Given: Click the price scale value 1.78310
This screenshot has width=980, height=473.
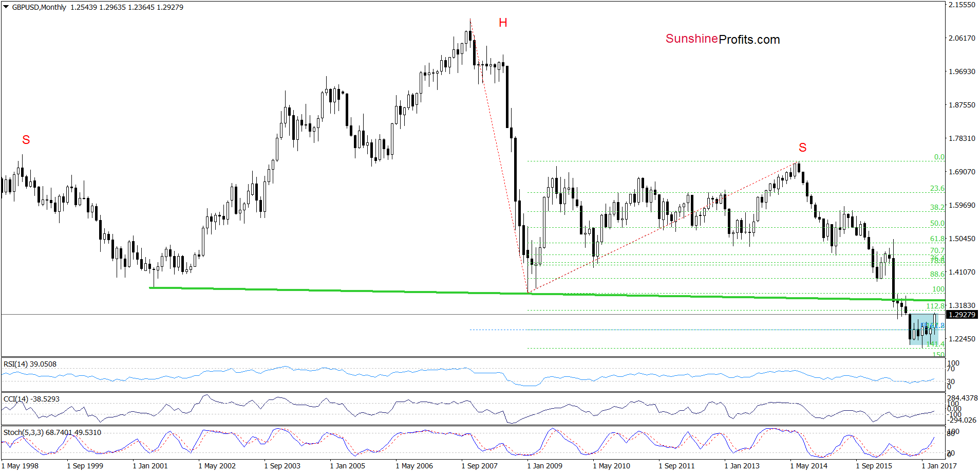Looking at the screenshot, I should click(962, 138).
